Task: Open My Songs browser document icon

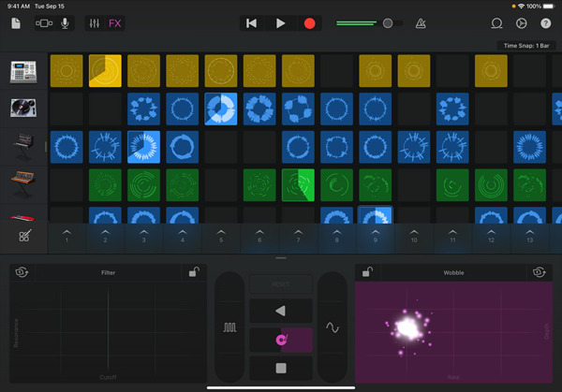Action: [x=16, y=23]
